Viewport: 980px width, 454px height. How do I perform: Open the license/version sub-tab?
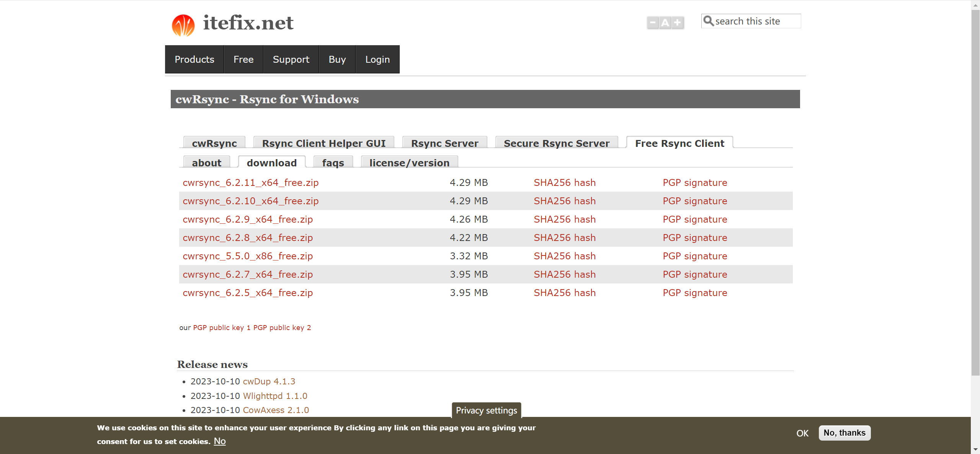[x=409, y=163]
